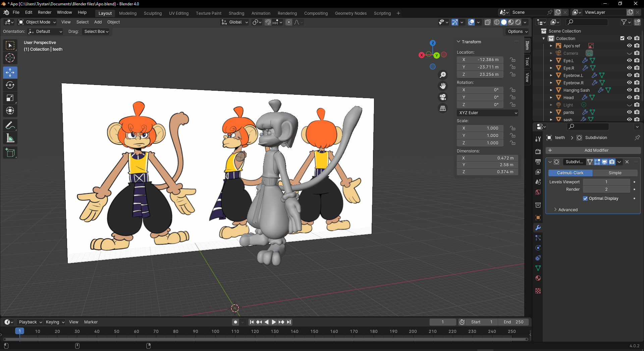Viewport: 644px width, 351px height.
Task: Toggle the Collection exclude checkbox
Action: pos(622,38)
